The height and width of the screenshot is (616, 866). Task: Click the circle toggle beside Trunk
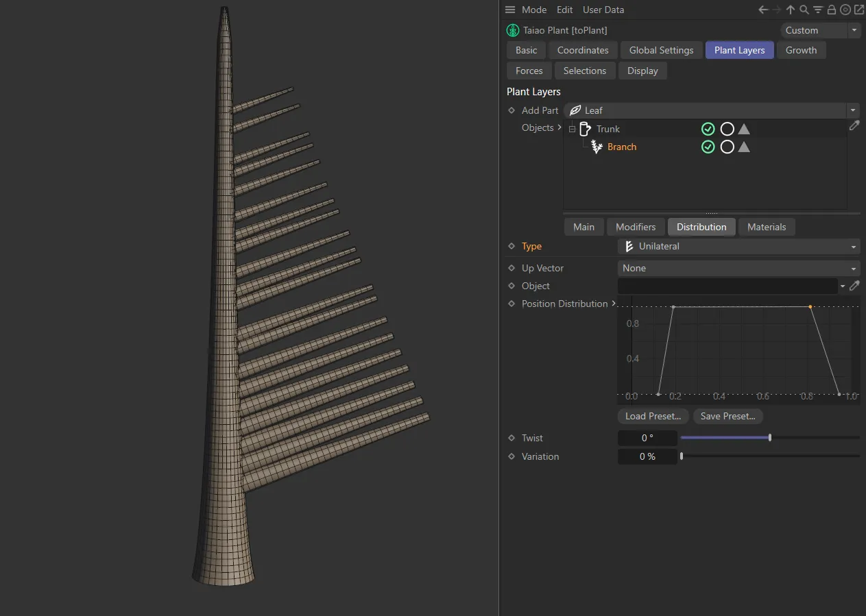(727, 129)
